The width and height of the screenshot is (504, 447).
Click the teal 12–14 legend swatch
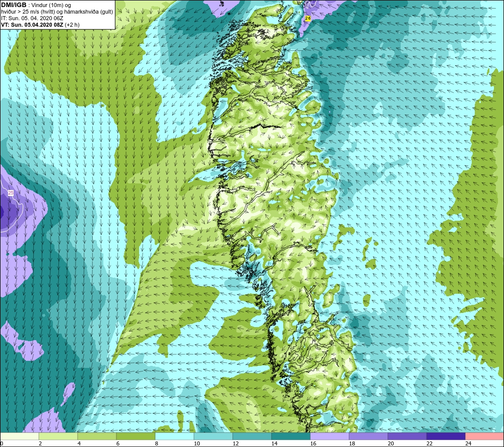[x=252, y=436]
